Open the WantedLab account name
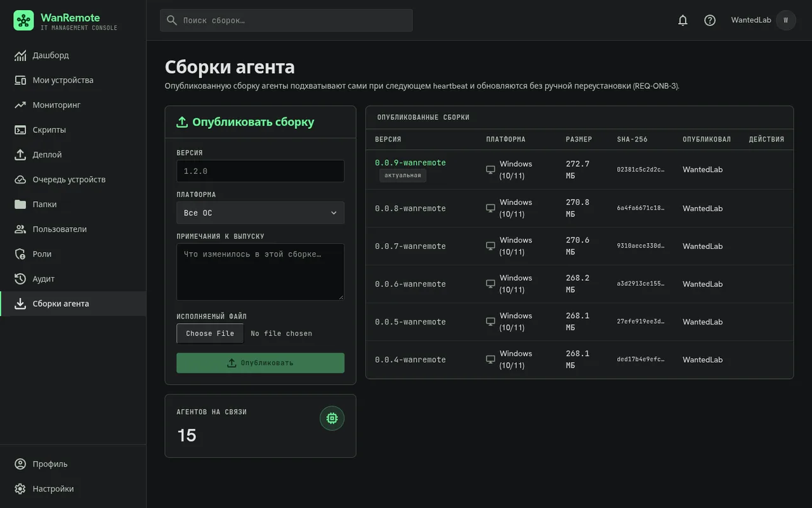812x508 pixels. (x=751, y=20)
